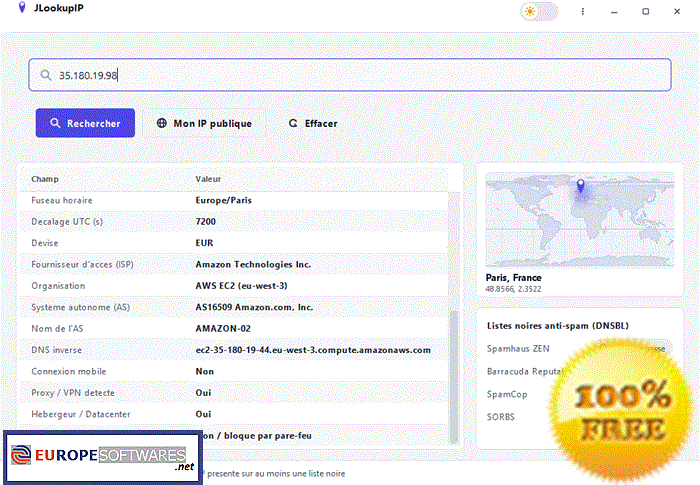
Task: Click the Effacer button
Action: coord(313,123)
